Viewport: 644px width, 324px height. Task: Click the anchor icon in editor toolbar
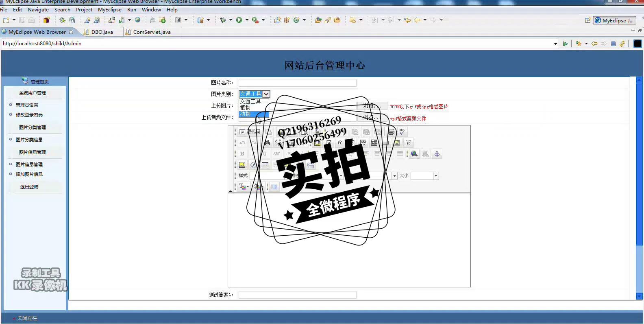click(437, 154)
